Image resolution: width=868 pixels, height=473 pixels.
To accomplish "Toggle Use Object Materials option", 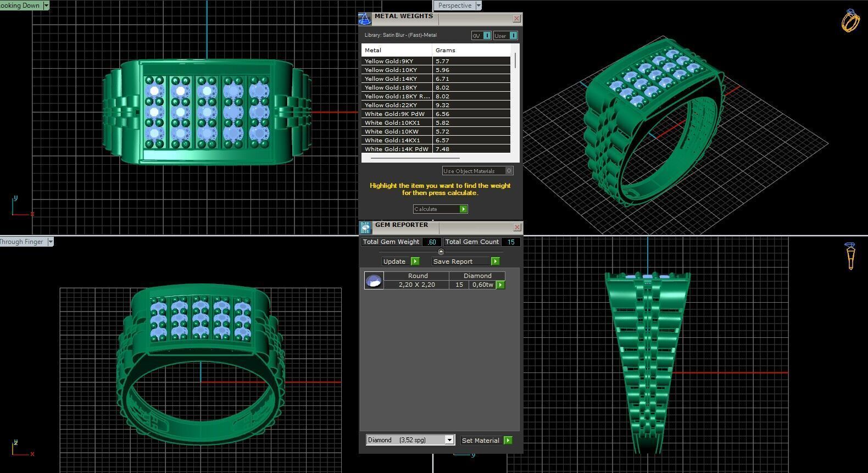I will pyautogui.click(x=509, y=171).
